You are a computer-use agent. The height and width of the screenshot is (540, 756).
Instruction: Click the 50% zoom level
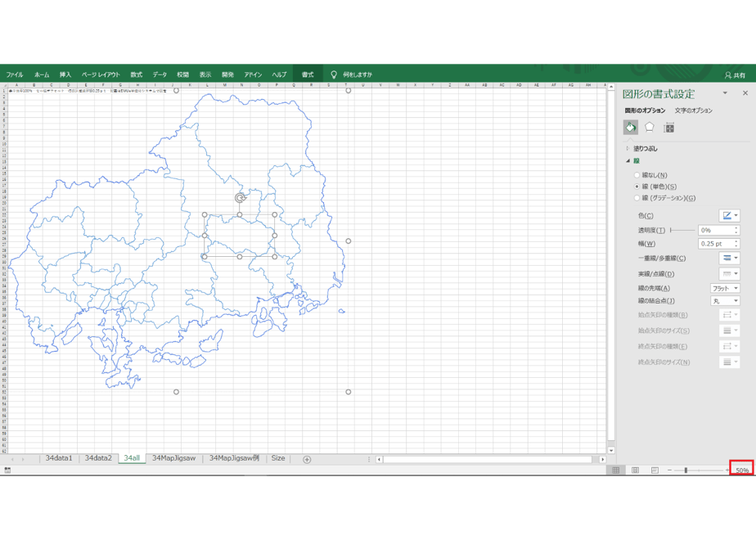pos(742,470)
